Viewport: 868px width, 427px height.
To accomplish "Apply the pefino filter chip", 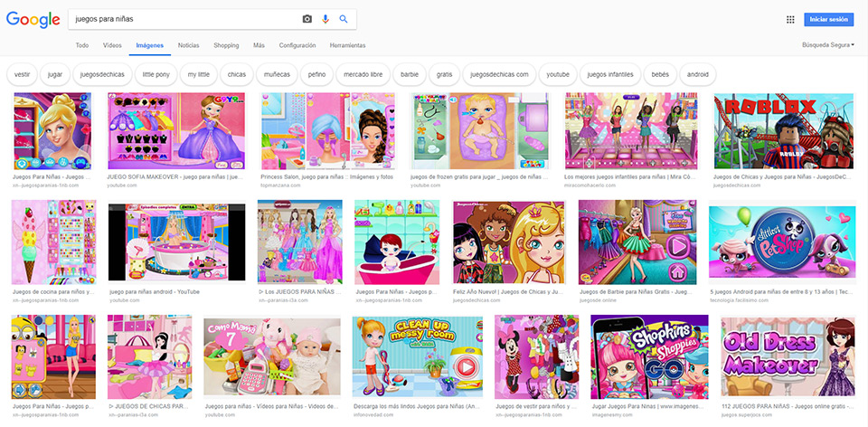I will click(x=317, y=74).
